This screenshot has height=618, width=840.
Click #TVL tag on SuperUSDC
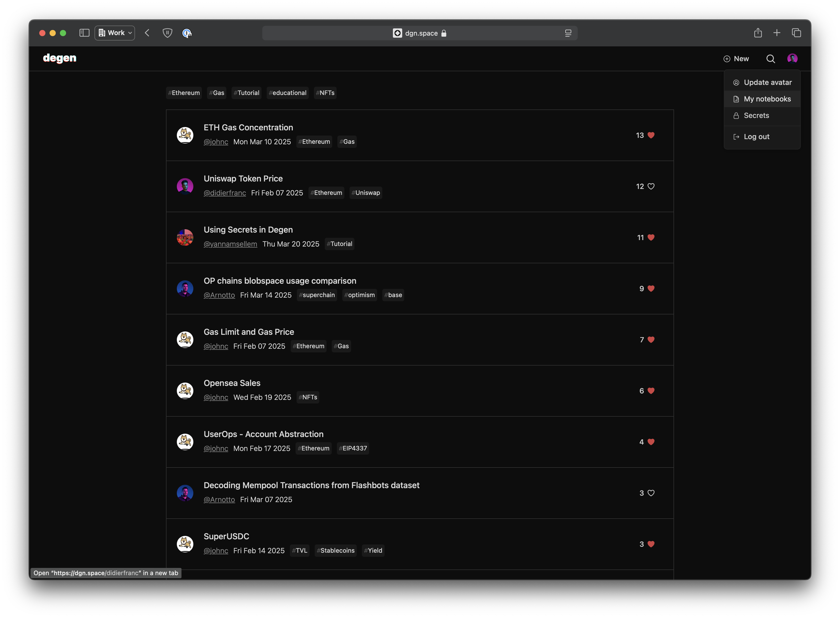point(299,551)
